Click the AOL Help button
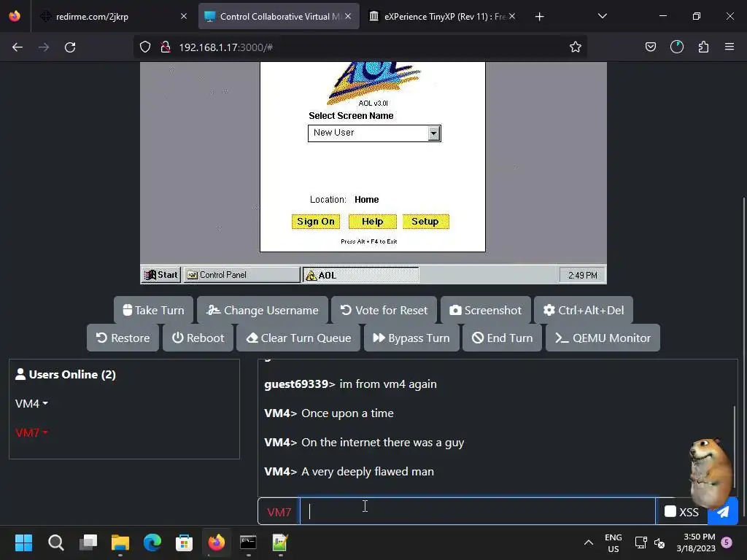747x560 pixels. 372,222
